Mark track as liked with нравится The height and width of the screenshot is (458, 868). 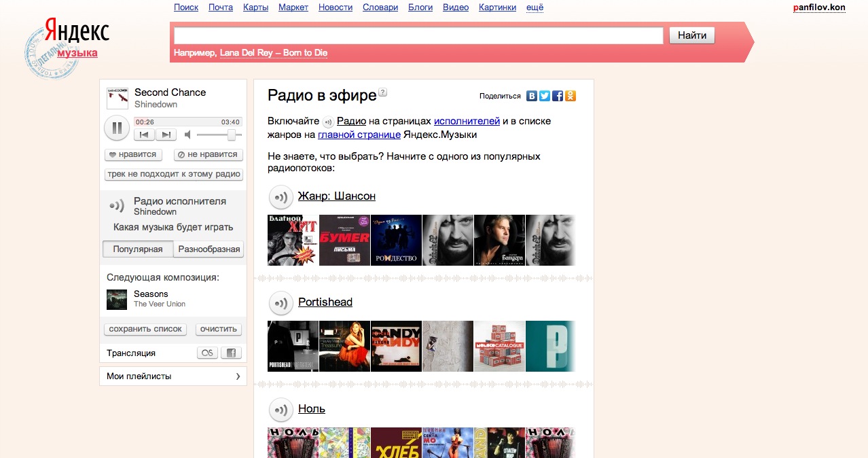[x=133, y=154]
